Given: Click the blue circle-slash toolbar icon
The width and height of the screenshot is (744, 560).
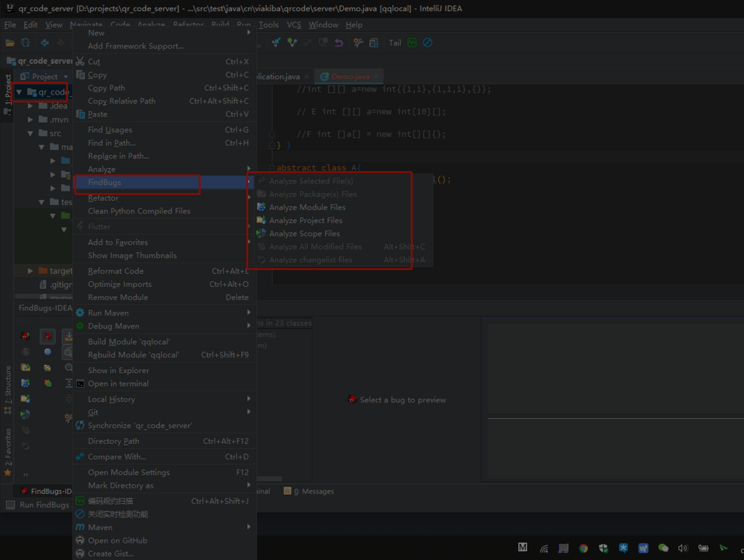Looking at the screenshot, I should point(427,42).
